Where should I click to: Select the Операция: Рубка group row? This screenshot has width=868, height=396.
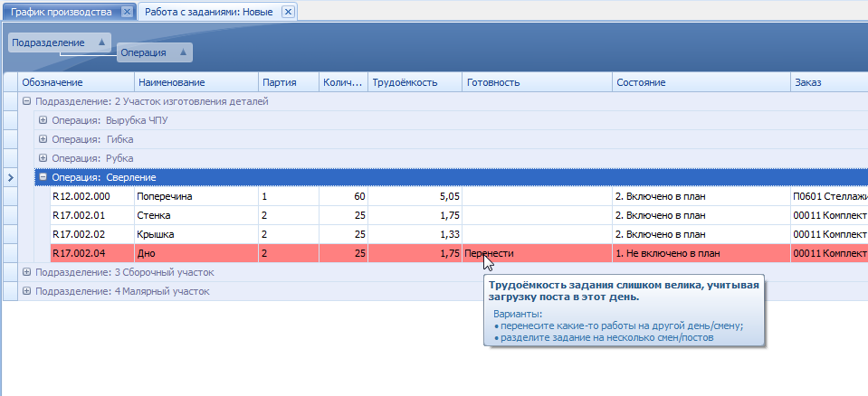[x=451, y=158]
